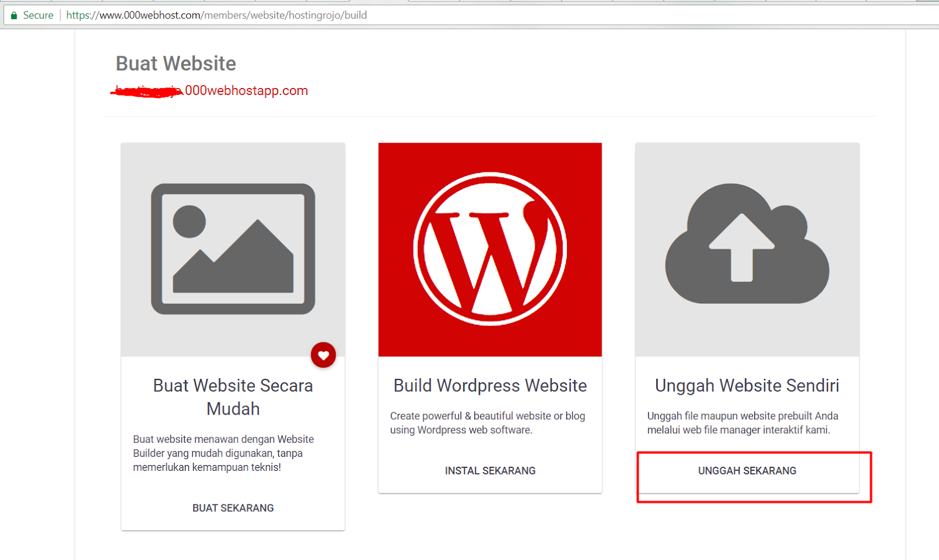939x560 pixels.
Task: Click UNGGAH SEKARANG inside the red highlighted box
Action: (747, 470)
